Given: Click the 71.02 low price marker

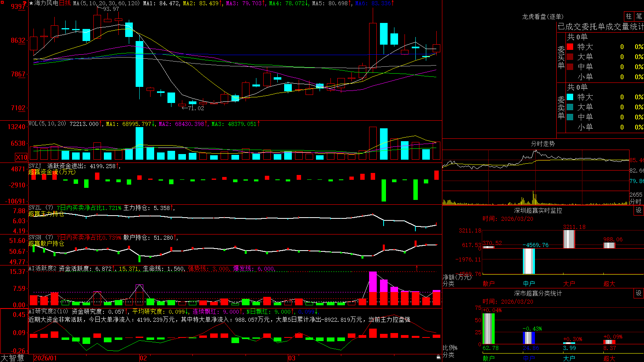Looking at the screenshot, I should click(x=196, y=108).
